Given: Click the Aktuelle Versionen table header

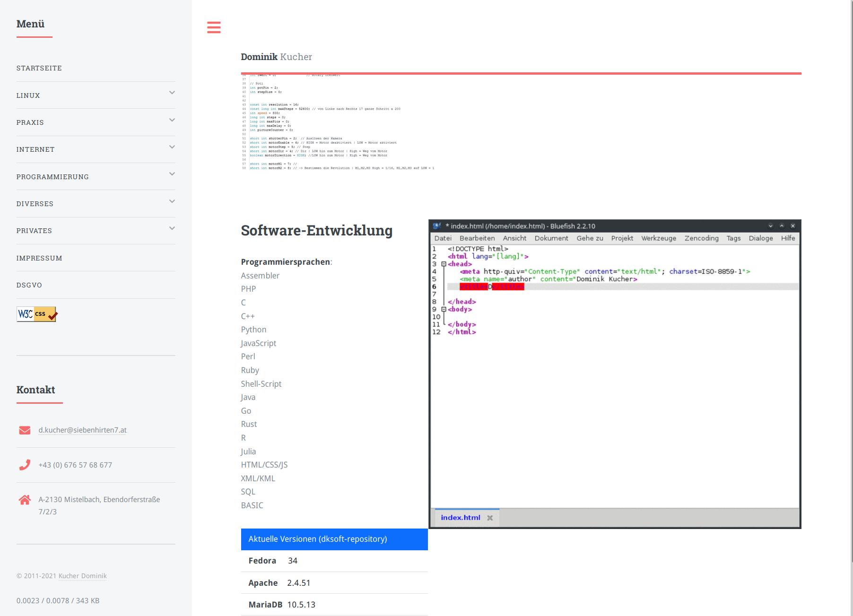Looking at the screenshot, I should (334, 539).
